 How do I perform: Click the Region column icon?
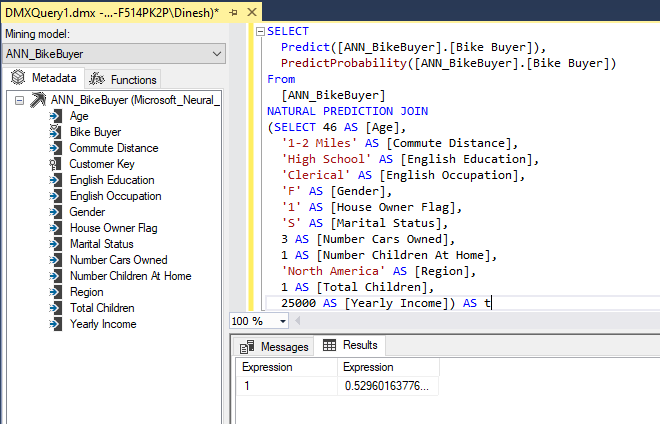(x=55, y=292)
